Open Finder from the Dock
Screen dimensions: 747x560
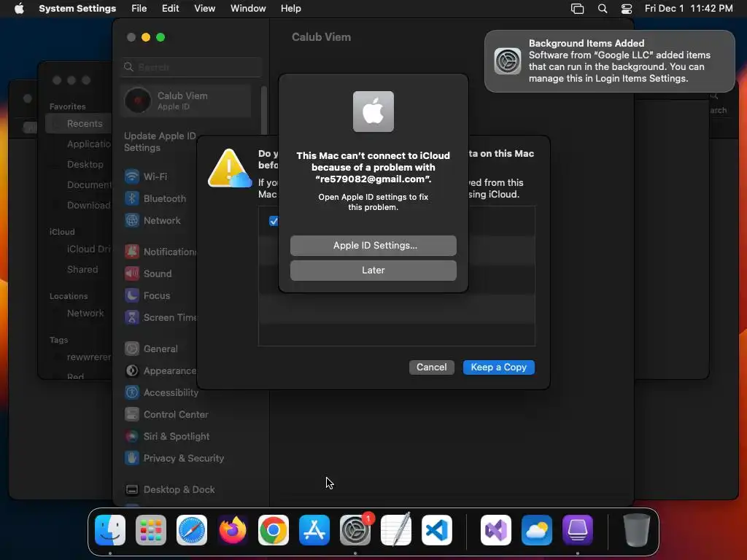[x=110, y=530]
